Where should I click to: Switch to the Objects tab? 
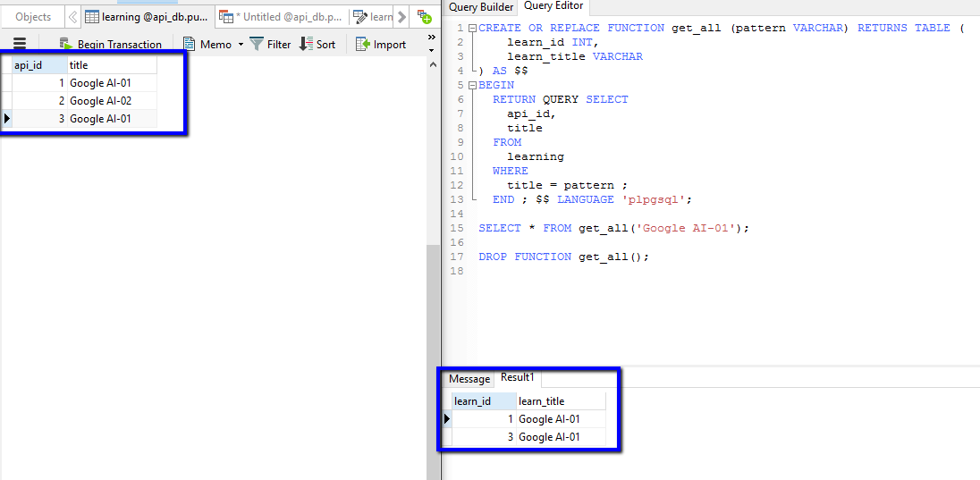(x=33, y=17)
